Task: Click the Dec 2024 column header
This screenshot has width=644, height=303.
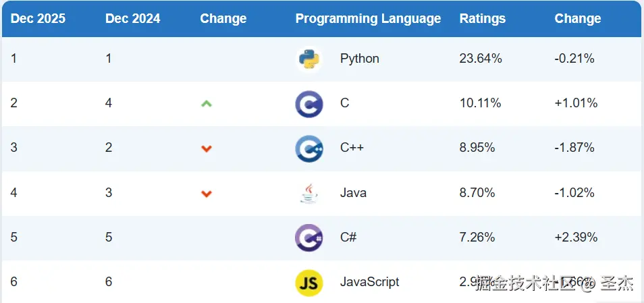Action: (x=132, y=19)
